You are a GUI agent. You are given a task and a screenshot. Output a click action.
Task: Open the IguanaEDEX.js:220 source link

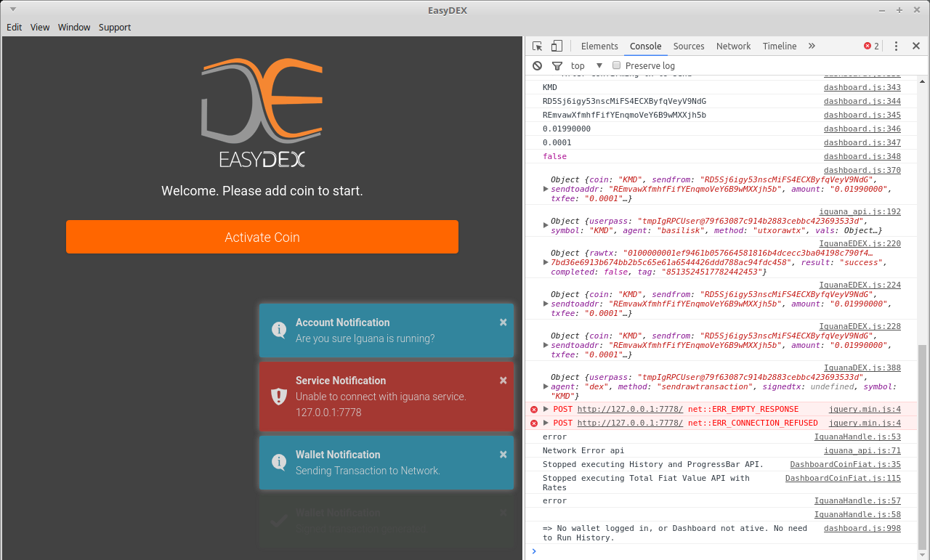(x=860, y=243)
